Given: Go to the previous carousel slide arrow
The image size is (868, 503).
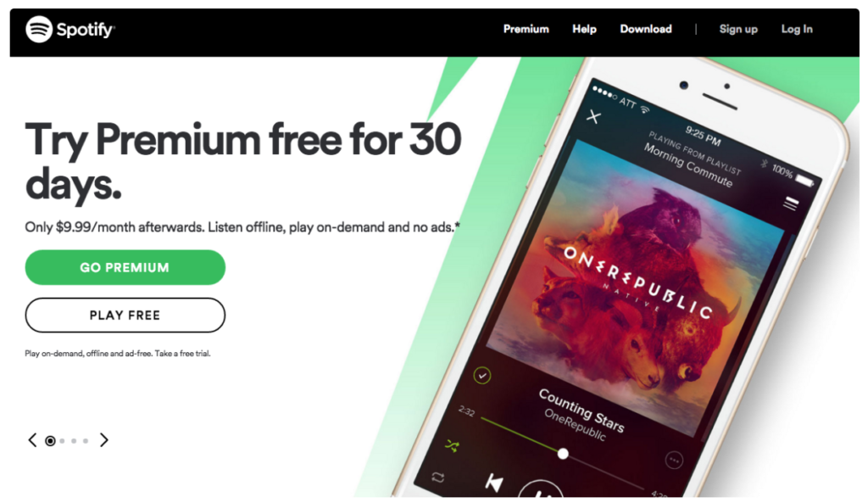Looking at the screenshot, I should point(32,440).
